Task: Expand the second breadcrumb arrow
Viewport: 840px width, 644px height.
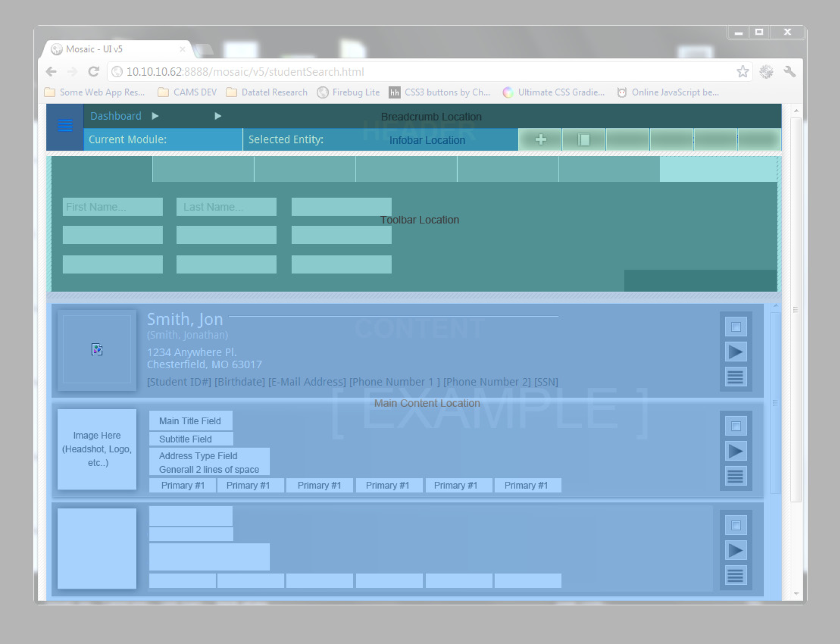Action: (218, 116)
